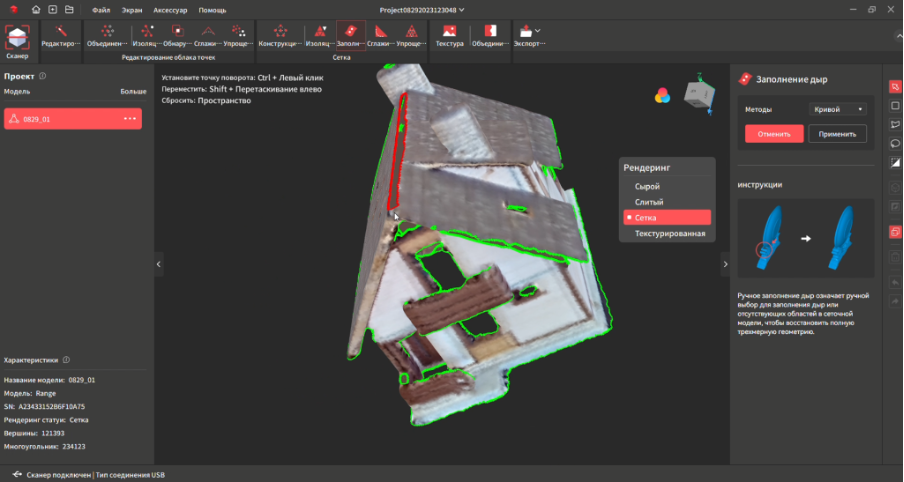Screen dimensions: 904x482
Task: Click the Сканер (Scanner) icon
Action: pos(17,38)
